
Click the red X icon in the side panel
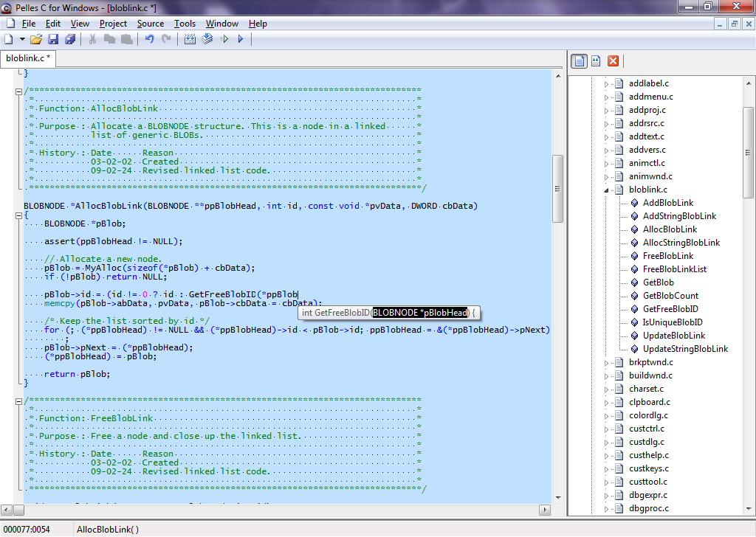(x=613, y=60)
